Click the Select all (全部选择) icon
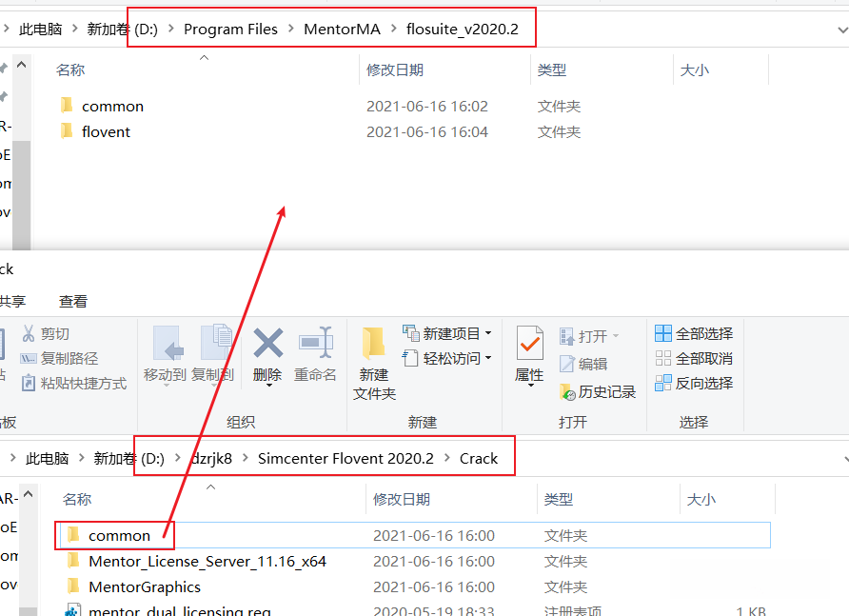The width and height of the screenshot is (849, 616). click(663, 333)
